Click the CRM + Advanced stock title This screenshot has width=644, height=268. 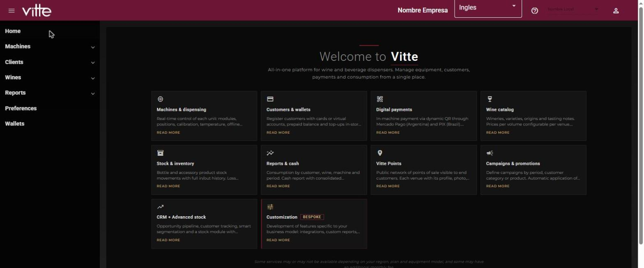[181, 217]
